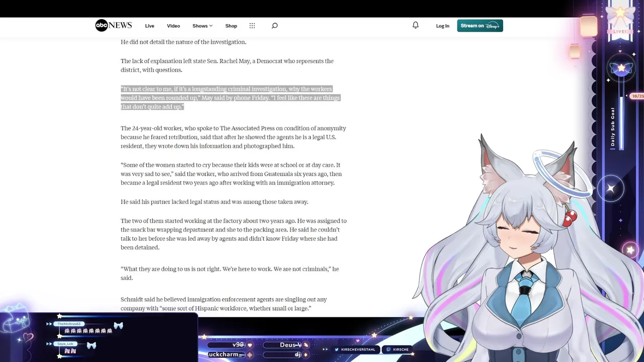Open the more sections grid icon
This screenshot has height=362, width=644.
click(x=252, y=26)
